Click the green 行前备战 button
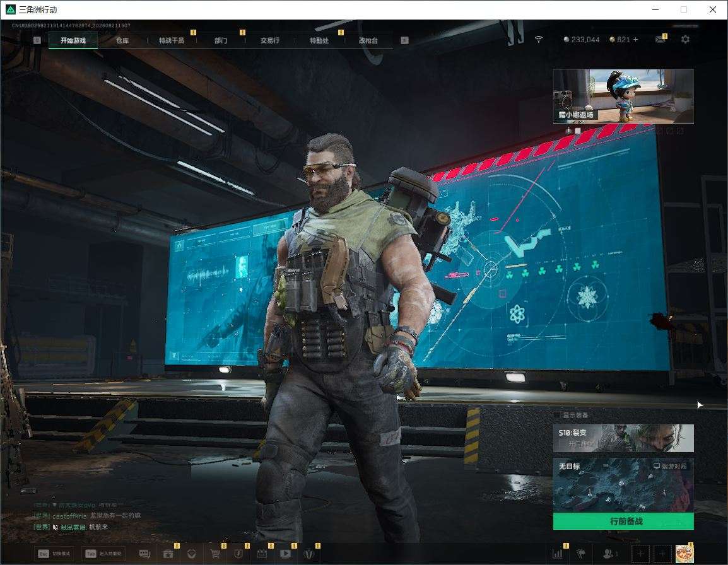Image resolution: width=728 pixels, height=565 pixels. [x=623, y=521]
